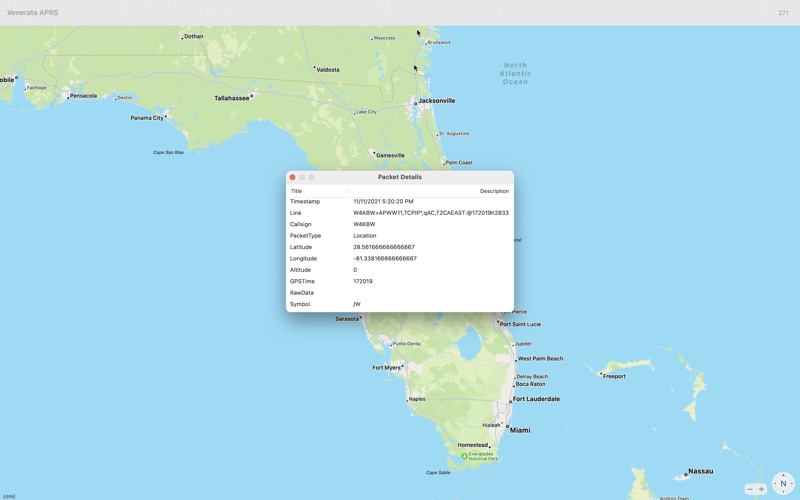The image size is (800, 500).
Task: Click the Sarasota label on map
Action: click(347, 319)
